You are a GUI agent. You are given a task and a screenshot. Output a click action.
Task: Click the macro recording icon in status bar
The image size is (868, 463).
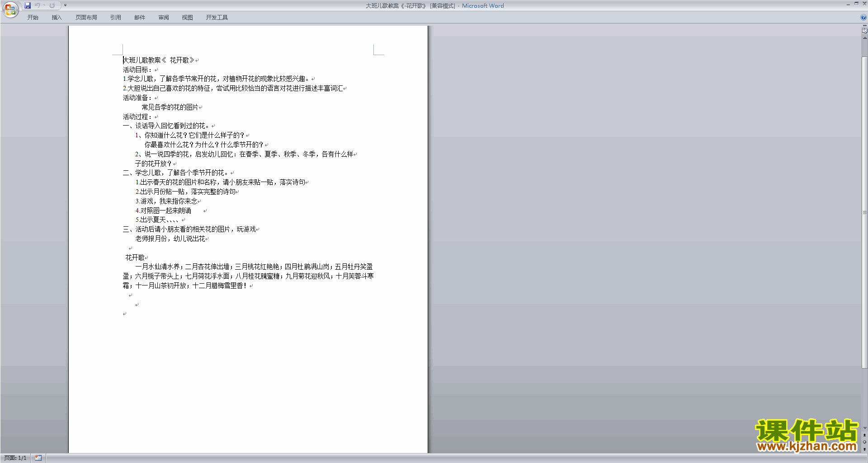tap(38, 458)
